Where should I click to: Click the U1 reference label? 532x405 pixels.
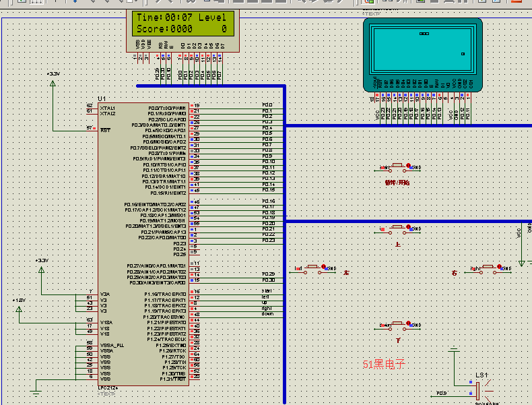pyautogui.click(x=102, y=99)
